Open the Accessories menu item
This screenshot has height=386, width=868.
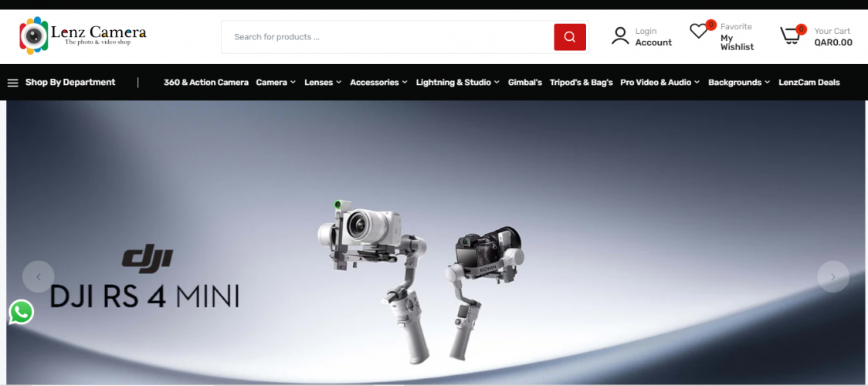coord(375,83)
